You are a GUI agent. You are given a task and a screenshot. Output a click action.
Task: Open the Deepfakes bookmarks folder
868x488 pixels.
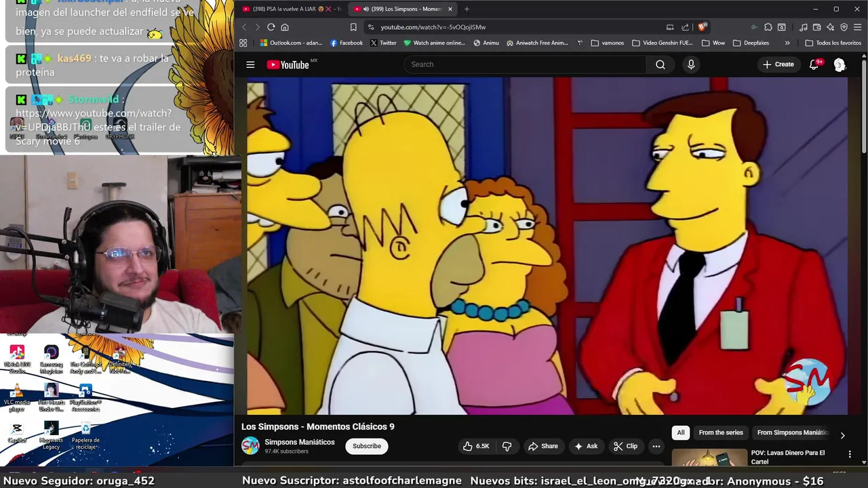751,43
